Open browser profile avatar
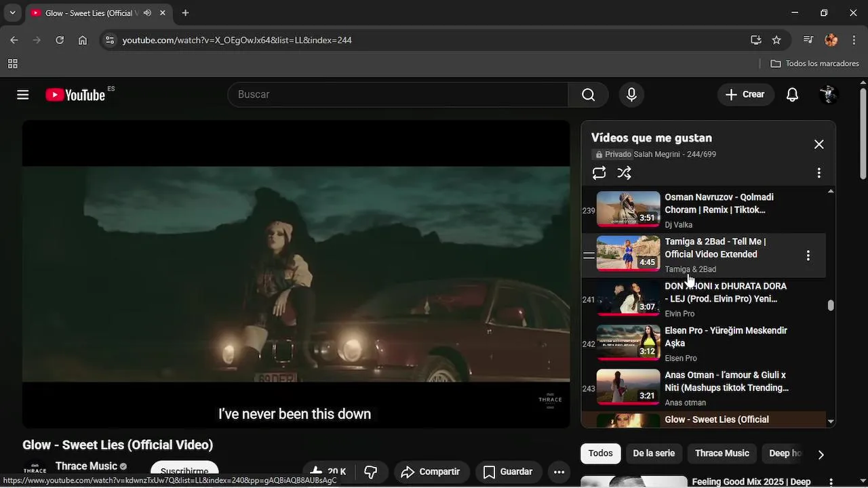868x488 pixels. point(831,40)
